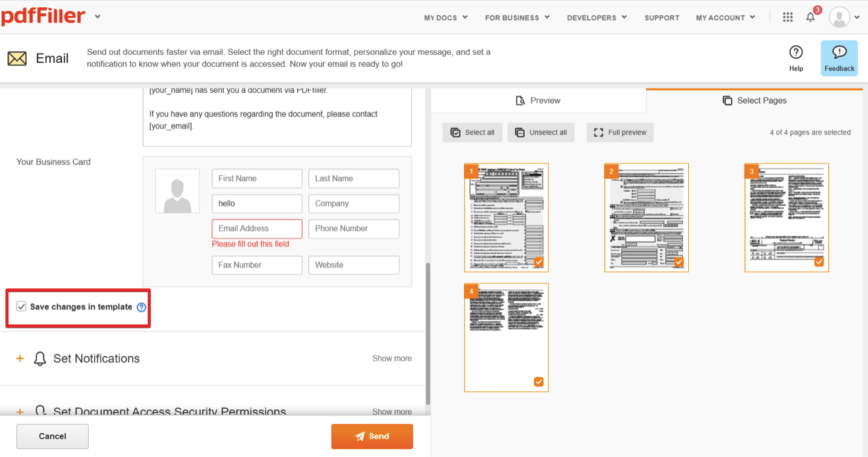Screen dimensions: 868x457
Task: Click the orange Send button
Action: 372,437
